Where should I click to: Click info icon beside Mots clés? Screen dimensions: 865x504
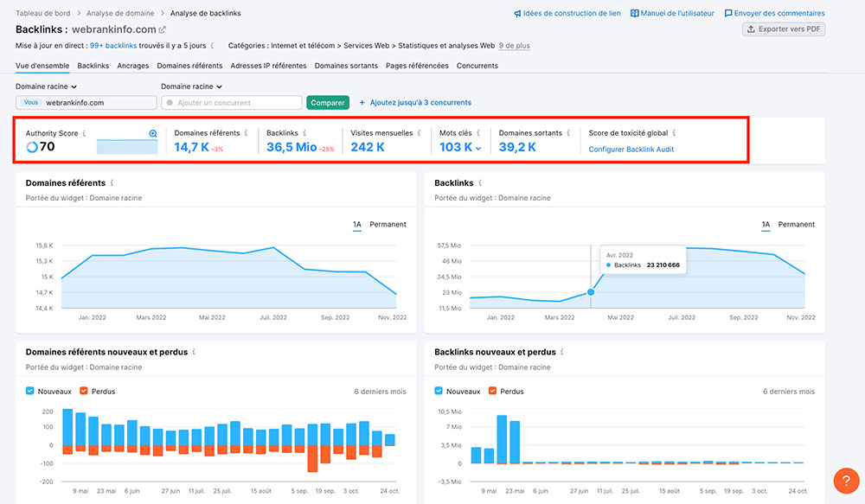477,133
